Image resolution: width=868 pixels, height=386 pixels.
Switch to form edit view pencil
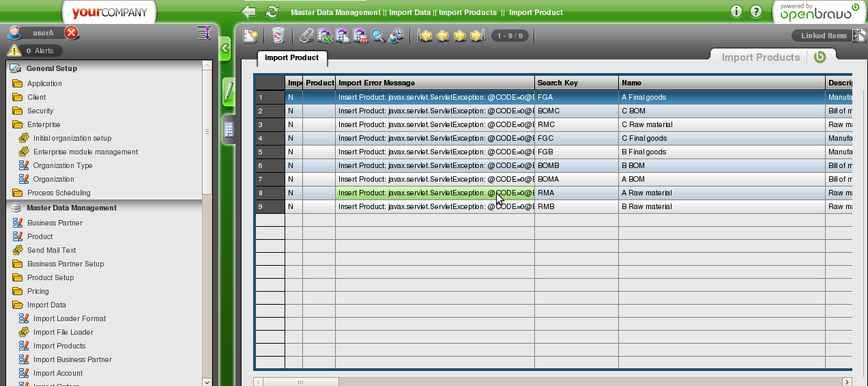point(229,92)
